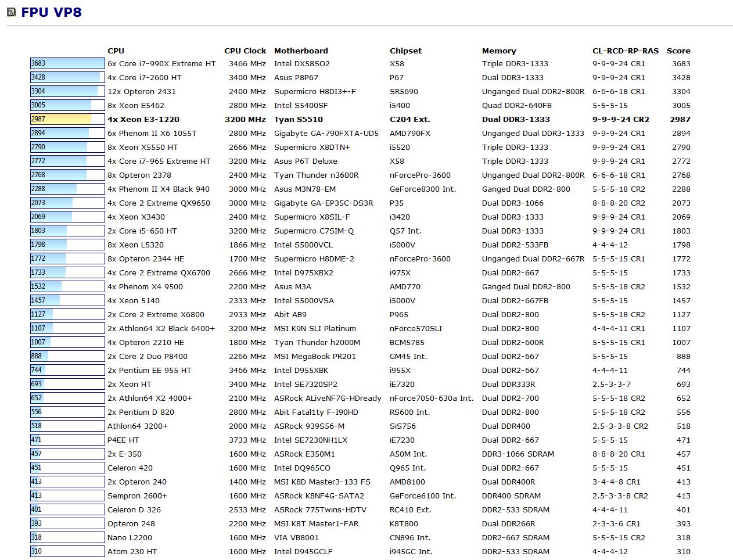Select the BCM5785 chipset cell
Screen dimensions: 733x560
(x=407, y=342)
